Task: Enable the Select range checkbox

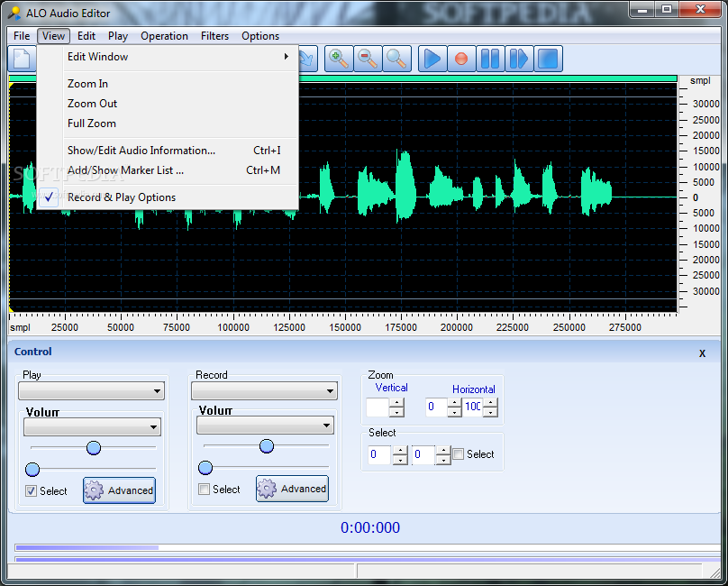Action: click(459, 454)
